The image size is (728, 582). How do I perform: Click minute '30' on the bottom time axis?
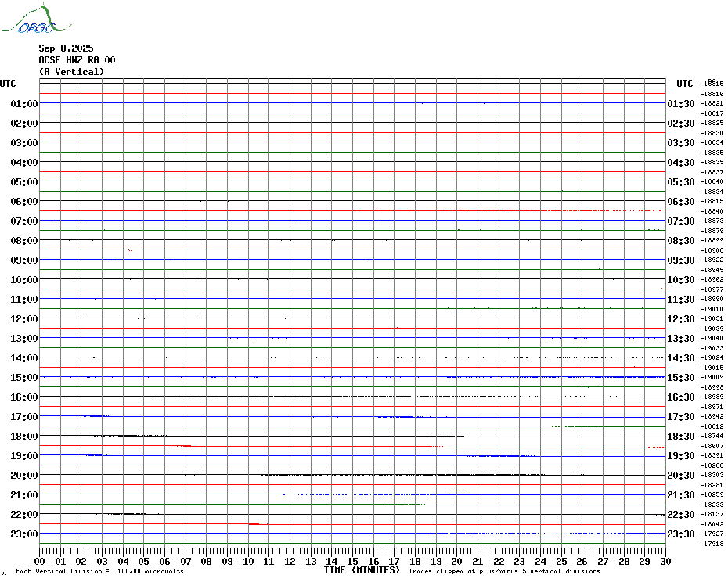coord(666,561)
